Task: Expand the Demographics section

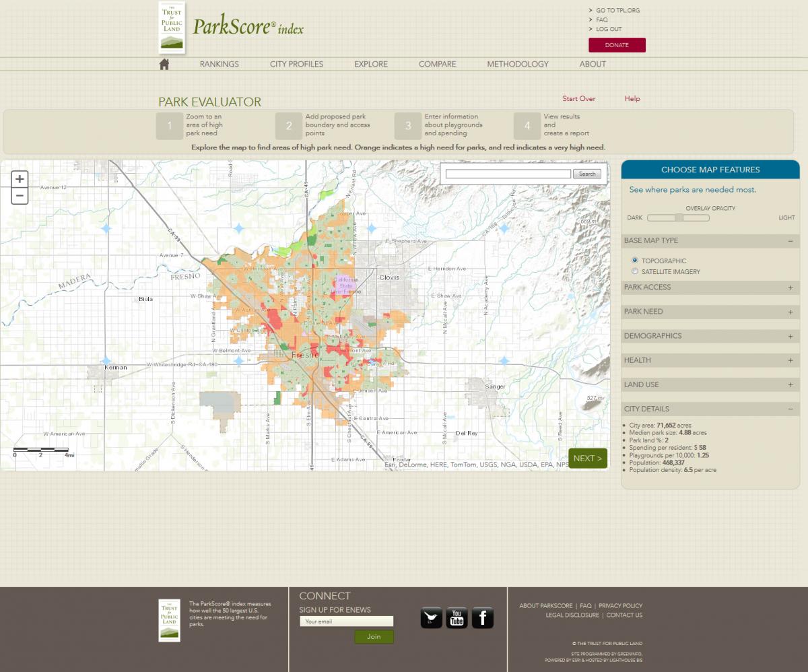Action: tap(710, 336)
